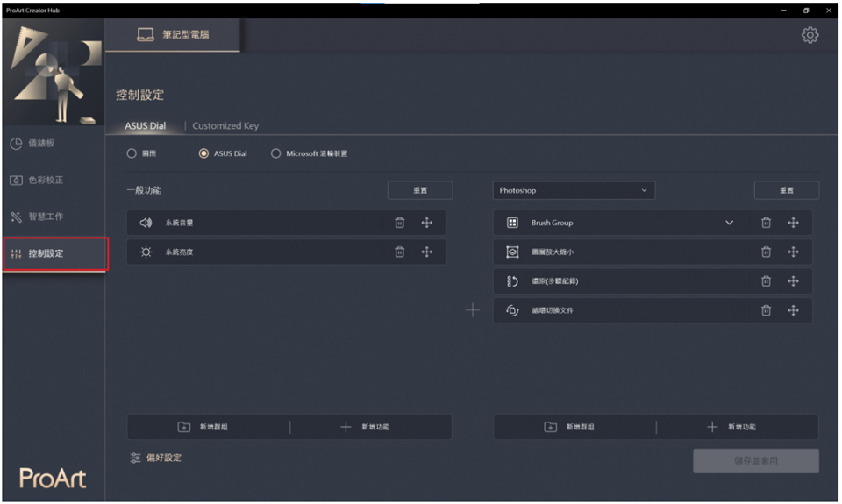This screenshot has height=504, width=842.
Task: Click 新增功能 under the 一般功能 list
Action: 367,427
